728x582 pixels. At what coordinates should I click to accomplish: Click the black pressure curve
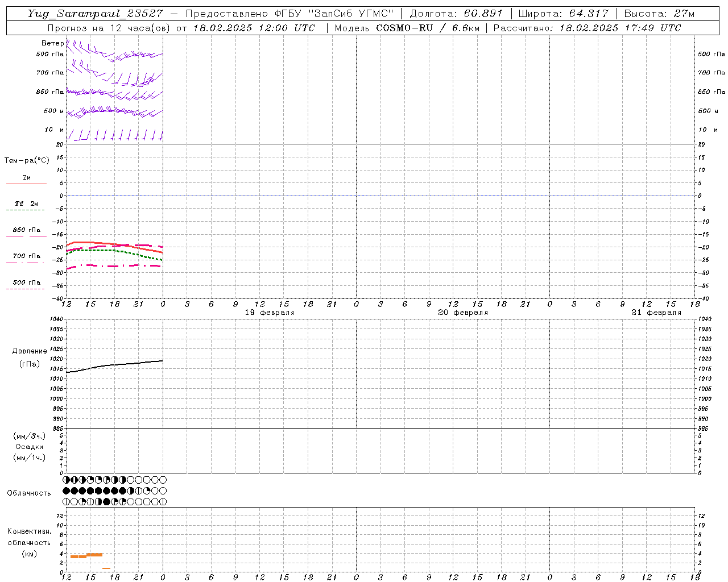114,365
